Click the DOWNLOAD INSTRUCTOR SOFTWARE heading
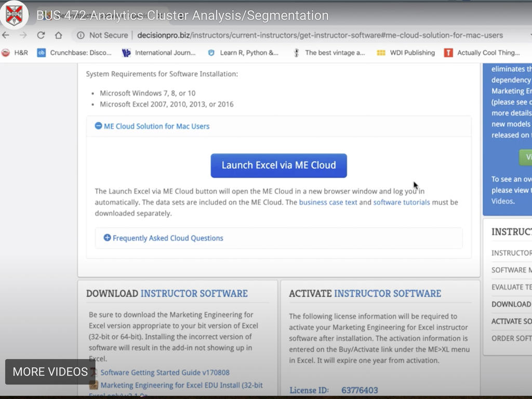This screenshot has width=532, height=399. point(167,294)
